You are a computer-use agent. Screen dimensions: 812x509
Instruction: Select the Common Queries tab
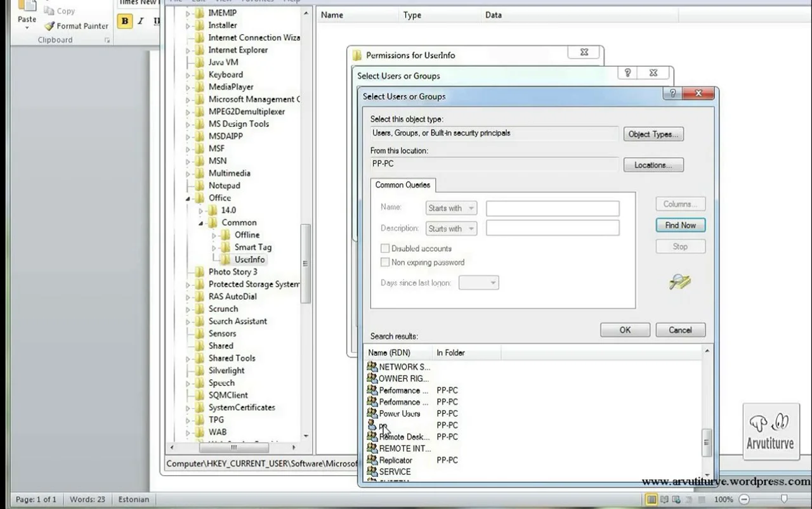402,185
